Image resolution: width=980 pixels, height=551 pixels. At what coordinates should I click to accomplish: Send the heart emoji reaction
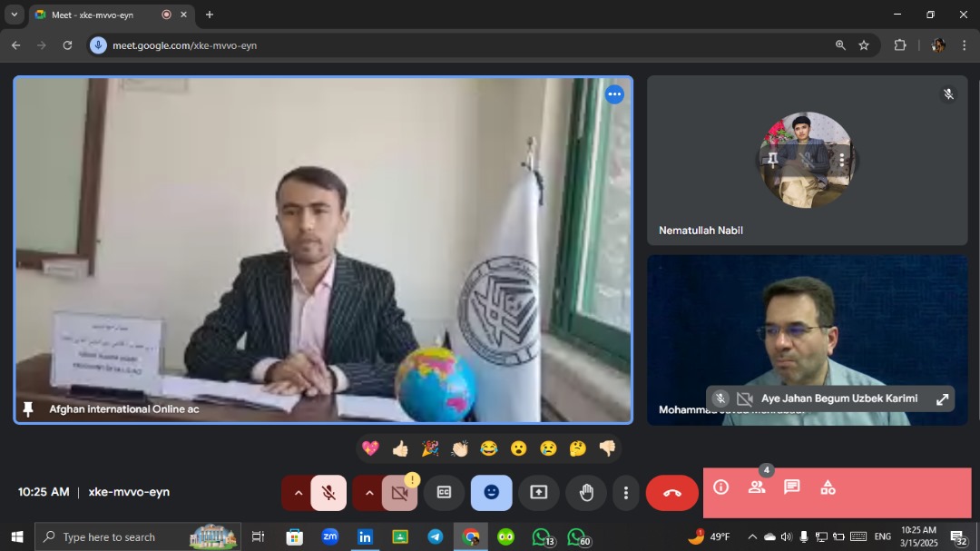coord(370,448)
